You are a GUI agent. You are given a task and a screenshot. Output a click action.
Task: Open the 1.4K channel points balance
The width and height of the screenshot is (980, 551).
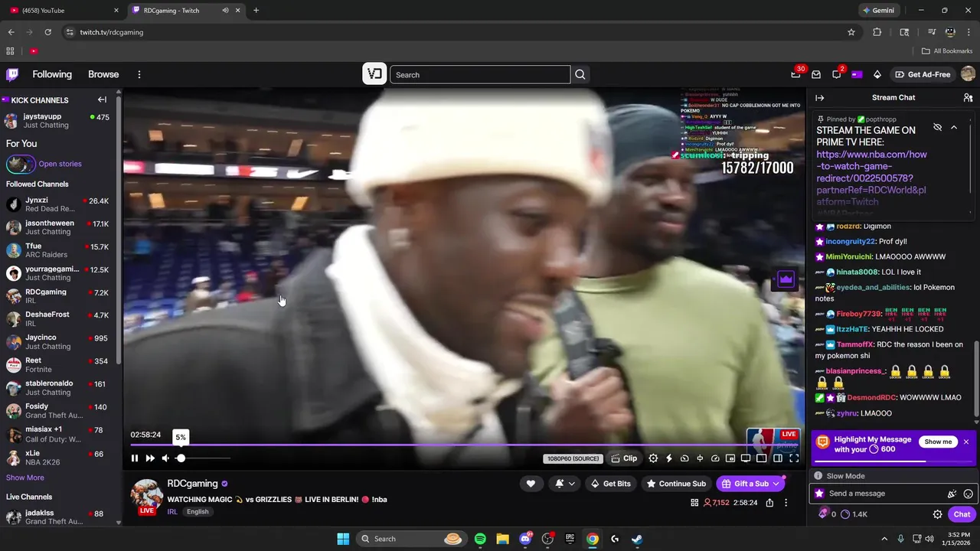(x=853, y=514)
